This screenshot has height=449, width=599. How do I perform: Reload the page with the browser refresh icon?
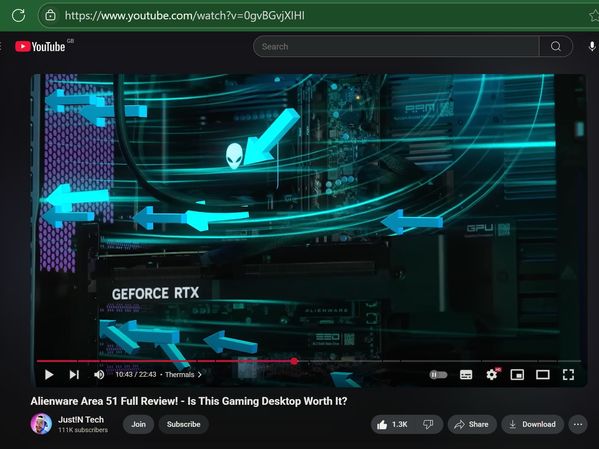(18, 16)
